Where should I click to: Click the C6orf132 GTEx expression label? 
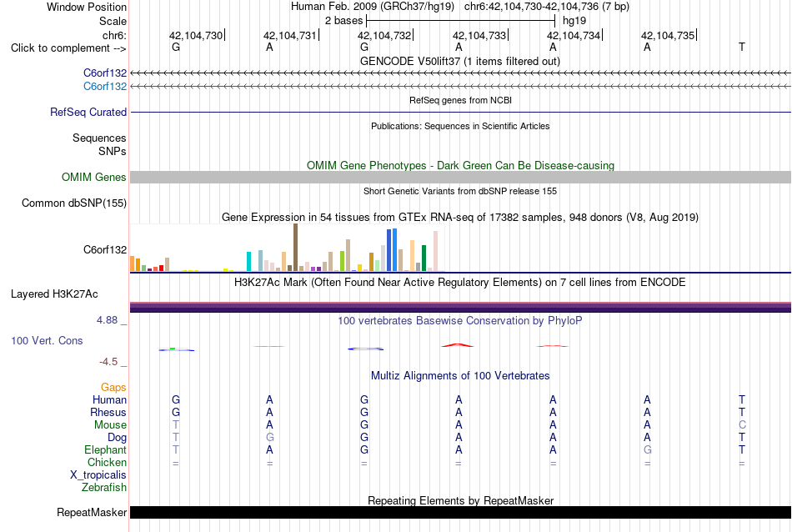pos(104,249)
